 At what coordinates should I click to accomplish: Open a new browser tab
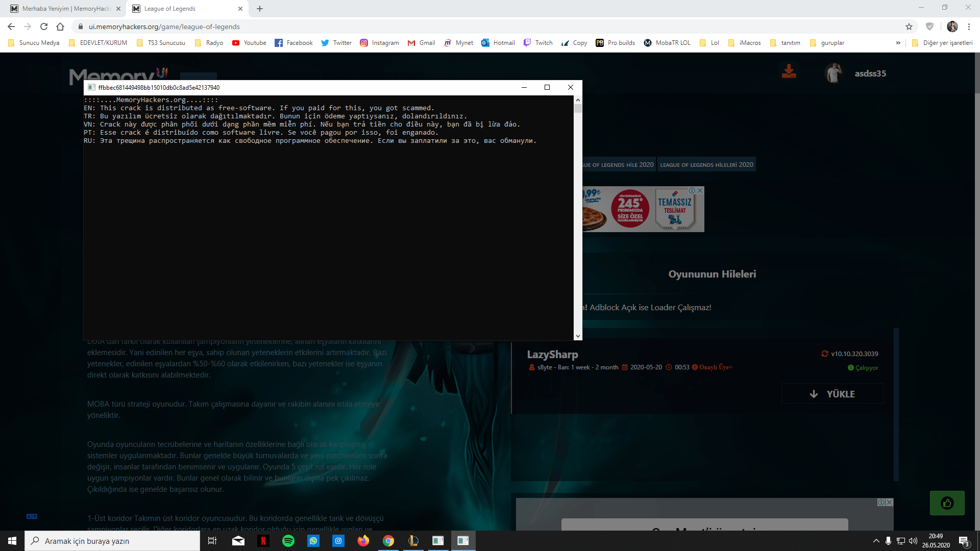260,9
